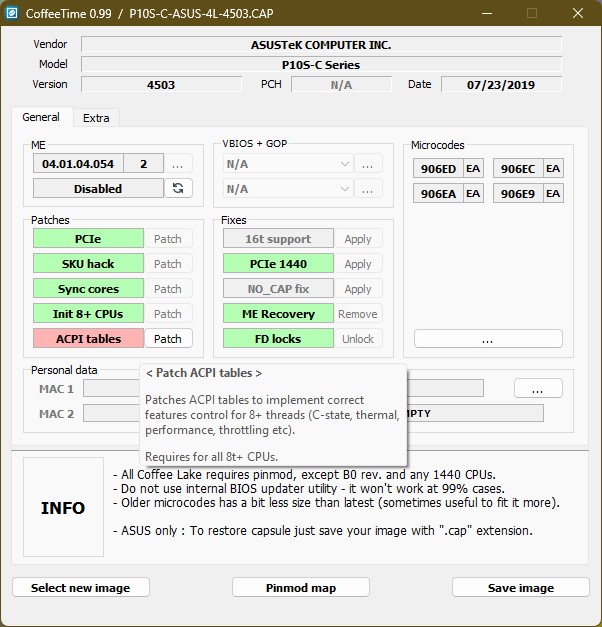This screenshot has height=627, width=602.
Task: Click the green SKU hack indicator
Action: (88, 264)
